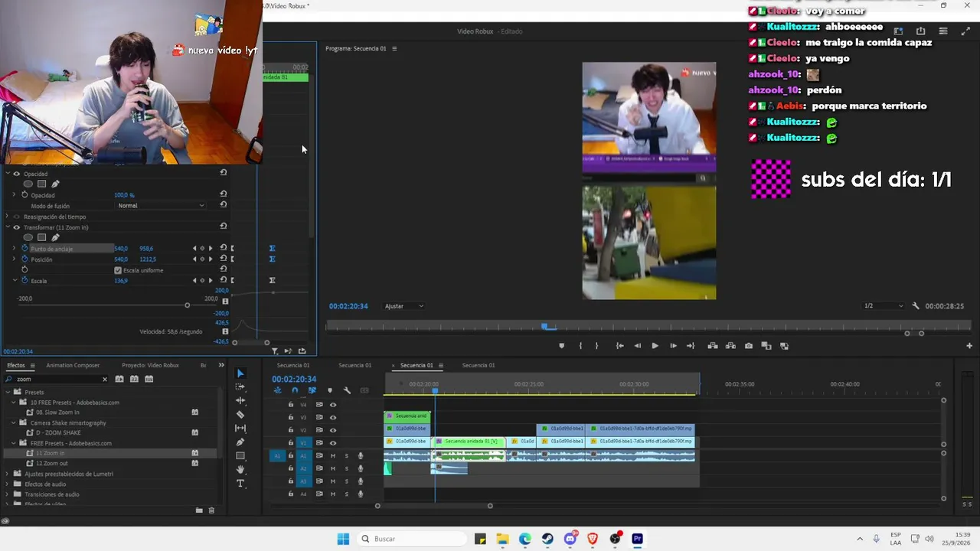Open the Modo de fusión Normal dropdown
This screenshot has width=980, height=551.
pyautogui.click(x=161, y=206)
